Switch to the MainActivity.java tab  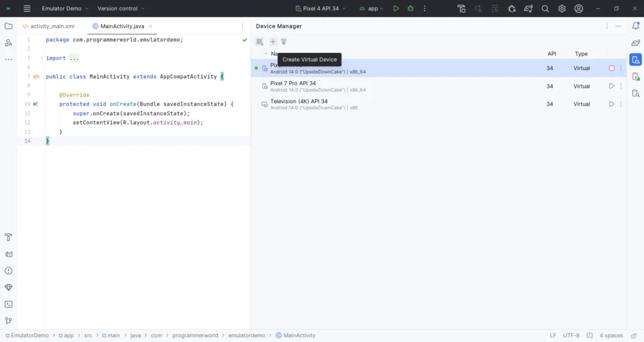click(118, 26)
